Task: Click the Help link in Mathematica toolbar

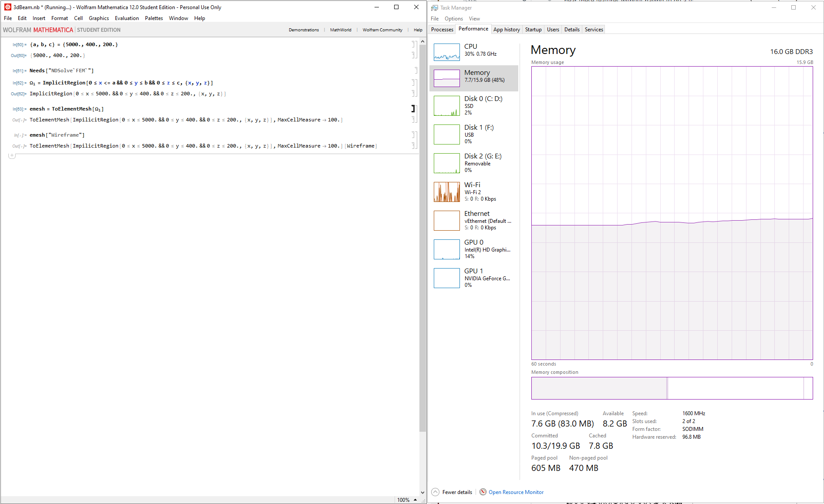Action: (418, 30)
